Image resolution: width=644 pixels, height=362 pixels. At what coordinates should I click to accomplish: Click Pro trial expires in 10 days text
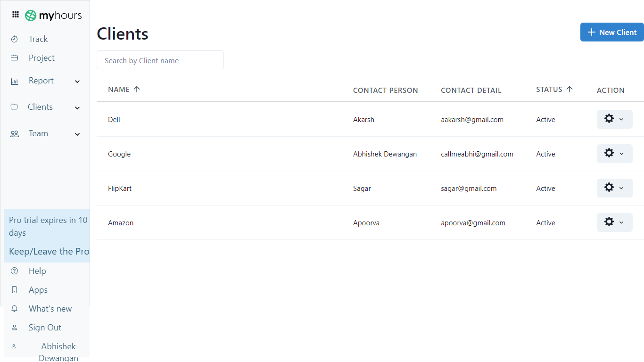pyautogui.click(x=48, y=226)
